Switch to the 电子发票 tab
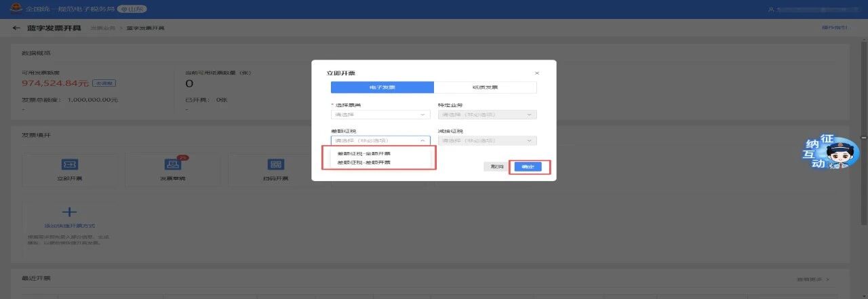The width and height of the screenshot is (868, 299). tap(382, 87)
